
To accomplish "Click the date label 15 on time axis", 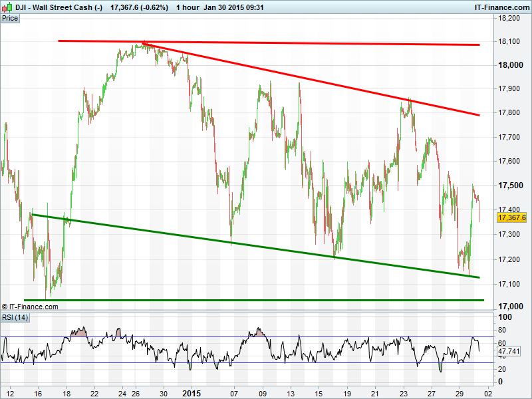I will (319, 394).
